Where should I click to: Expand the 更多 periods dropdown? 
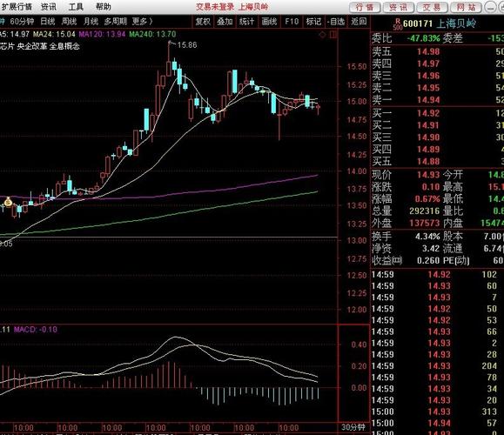tap(142, 22)
